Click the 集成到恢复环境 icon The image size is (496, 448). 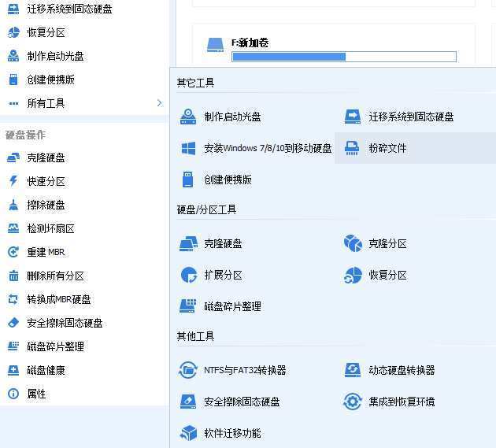[353, 402]
